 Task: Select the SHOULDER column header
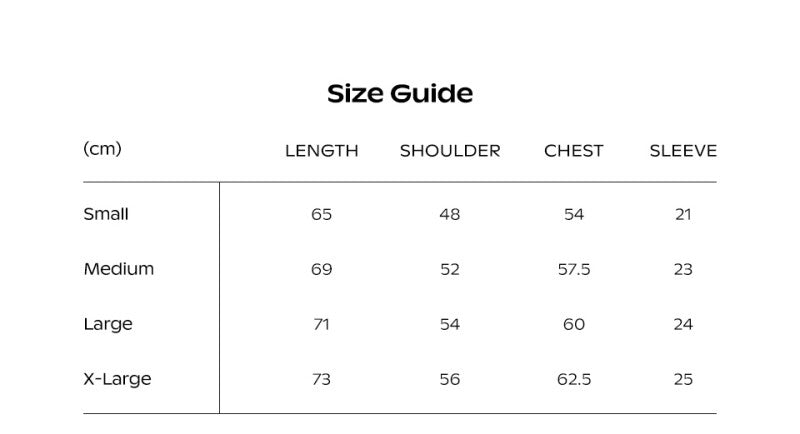pos(450,151)
